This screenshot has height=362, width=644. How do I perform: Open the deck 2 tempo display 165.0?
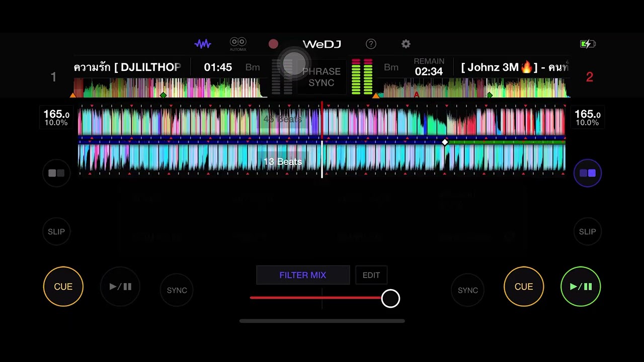pos(588,118)
